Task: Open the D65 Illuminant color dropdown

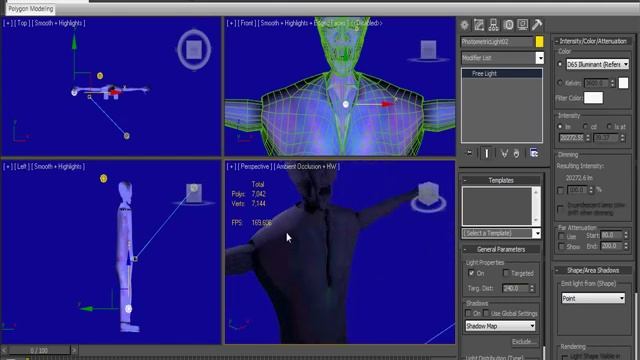Action: pyautogui.click(x=597, y=64)
